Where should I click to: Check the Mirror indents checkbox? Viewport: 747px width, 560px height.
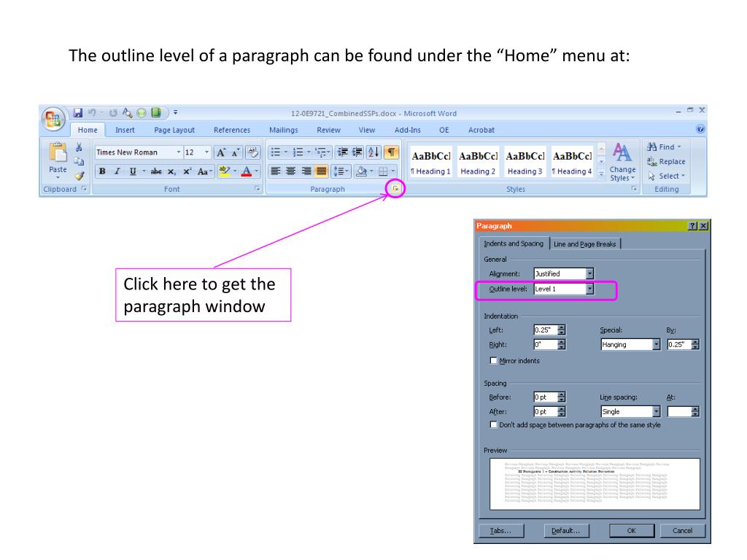pyautogui.click(x=494, y=360)
